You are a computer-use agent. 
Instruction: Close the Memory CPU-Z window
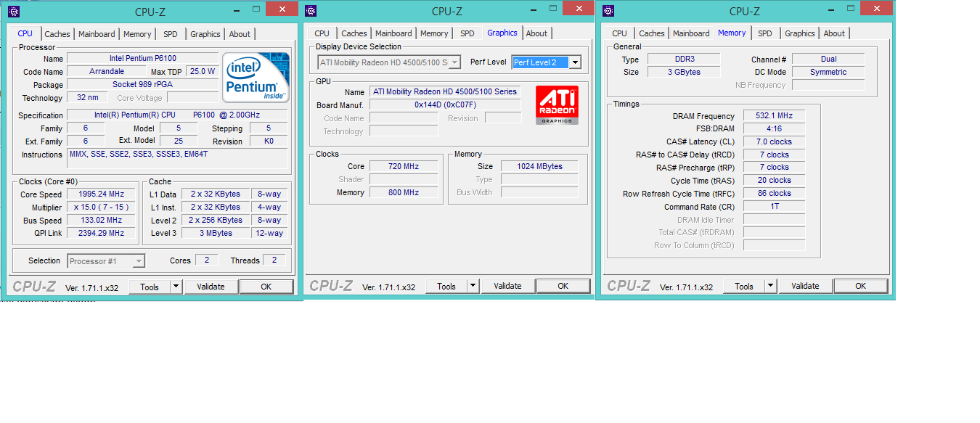876,8
